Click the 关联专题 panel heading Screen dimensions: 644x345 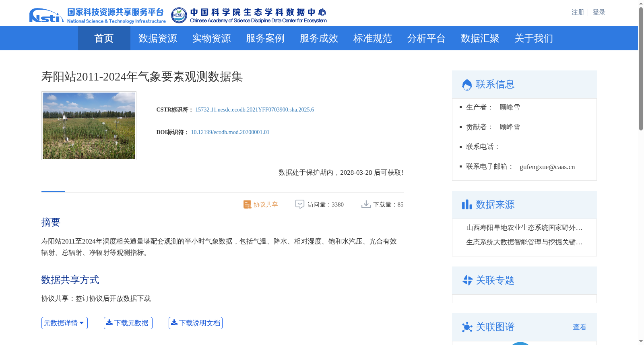495,280
